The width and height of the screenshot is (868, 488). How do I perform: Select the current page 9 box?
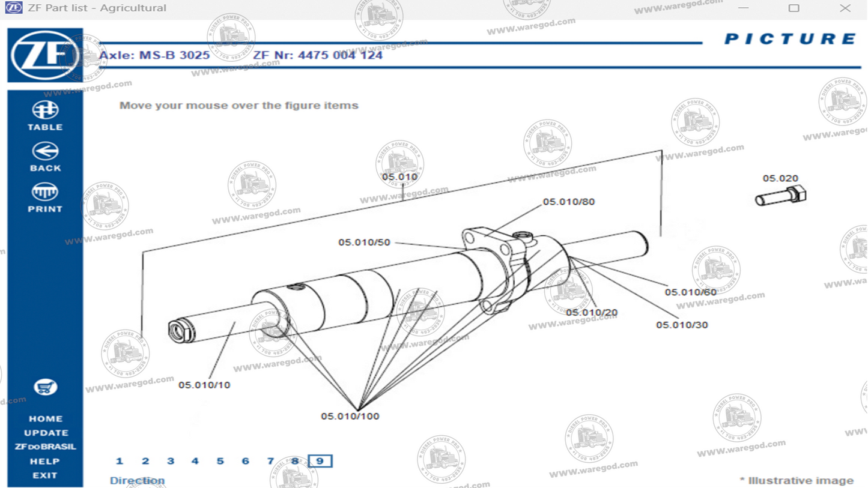320,461
